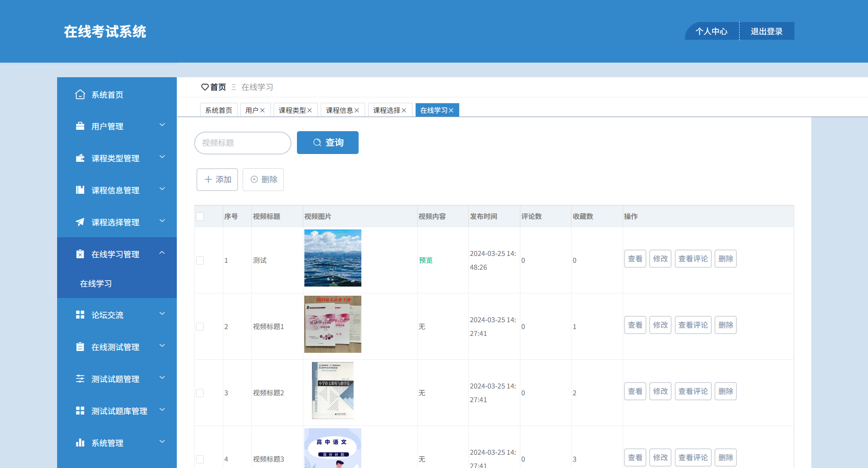Switch to the 系统首页 tab

click(x=219, y=110)
